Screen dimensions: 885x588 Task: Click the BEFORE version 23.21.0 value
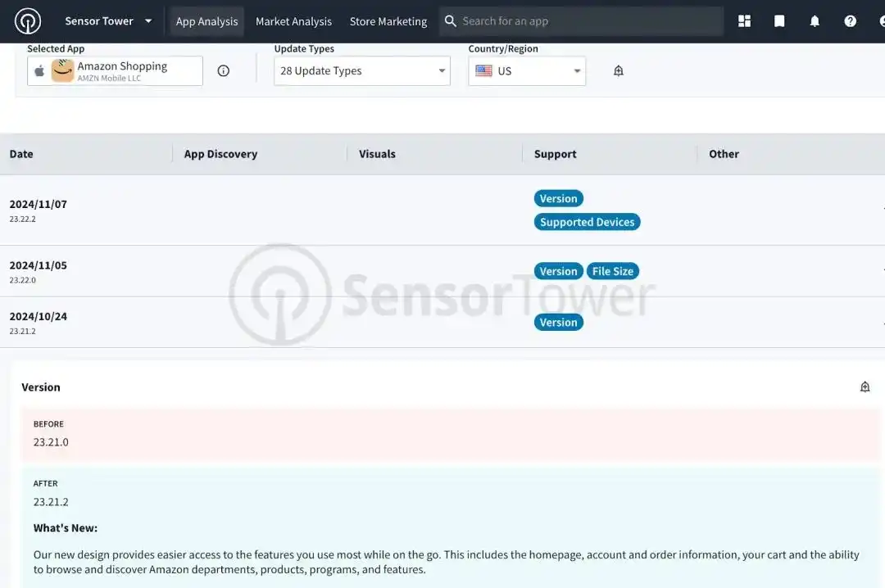point(51,442)
